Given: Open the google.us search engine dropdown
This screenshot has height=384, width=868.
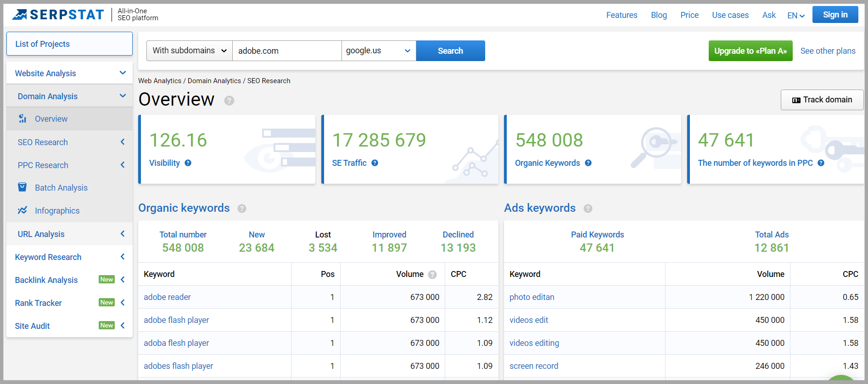Looking at the screenshot, I should point(379,51).
